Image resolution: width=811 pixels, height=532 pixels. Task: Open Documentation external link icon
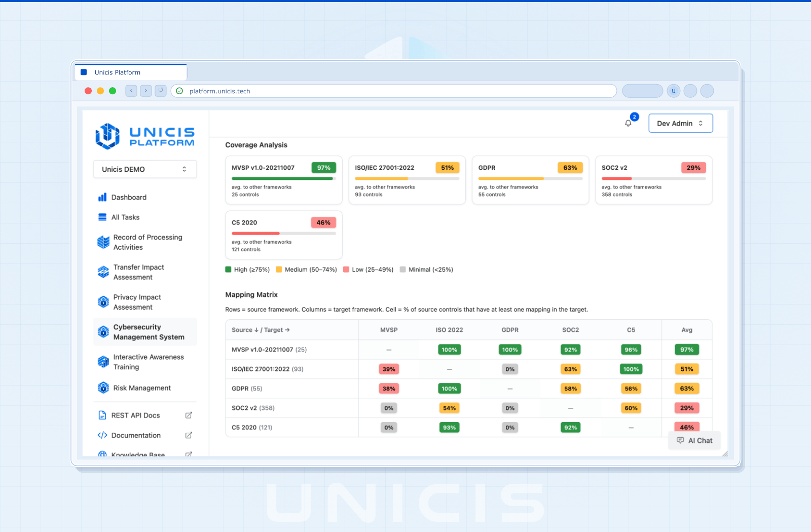tap(189, 435)
